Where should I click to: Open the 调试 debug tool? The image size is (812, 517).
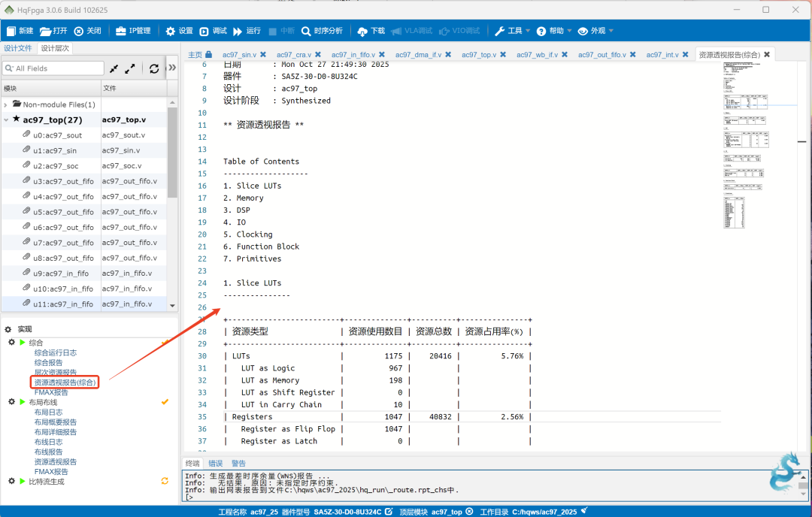click(x=214, y=30)
